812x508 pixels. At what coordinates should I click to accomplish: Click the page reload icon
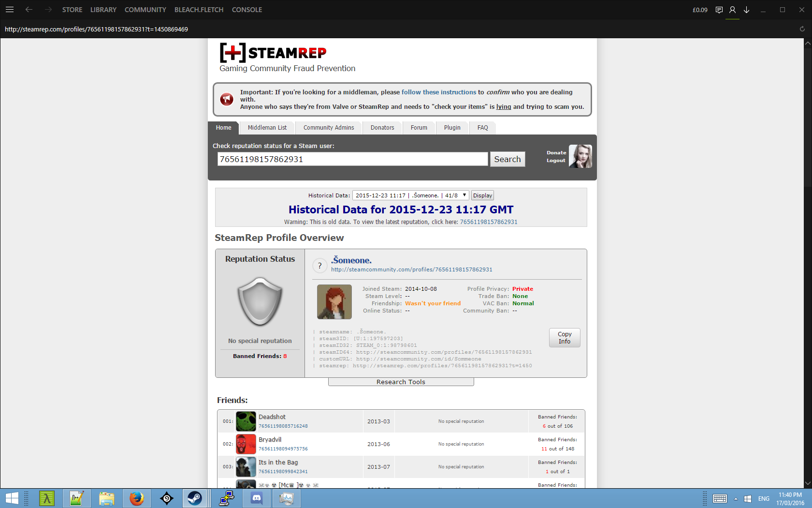(x=802, y=29)
